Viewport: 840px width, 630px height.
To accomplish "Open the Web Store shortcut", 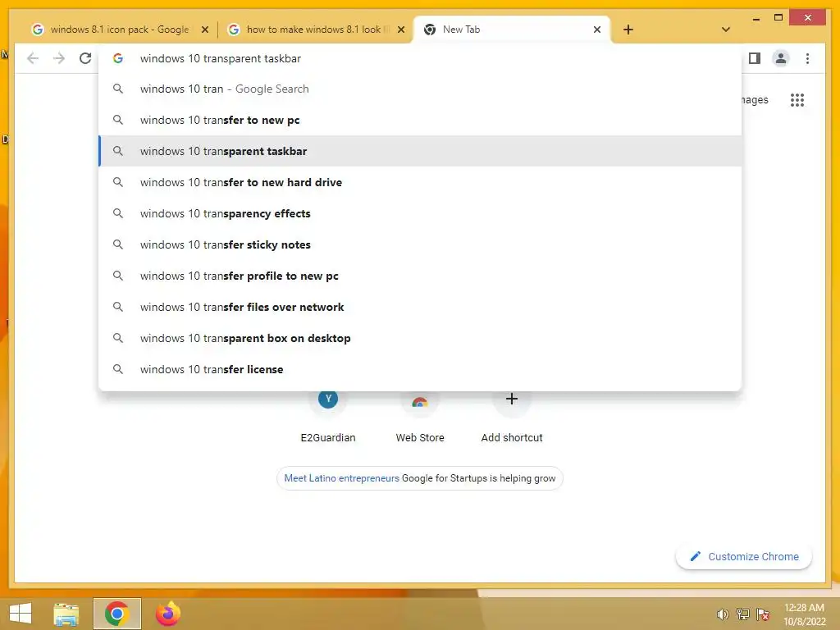I will (420, 417).
